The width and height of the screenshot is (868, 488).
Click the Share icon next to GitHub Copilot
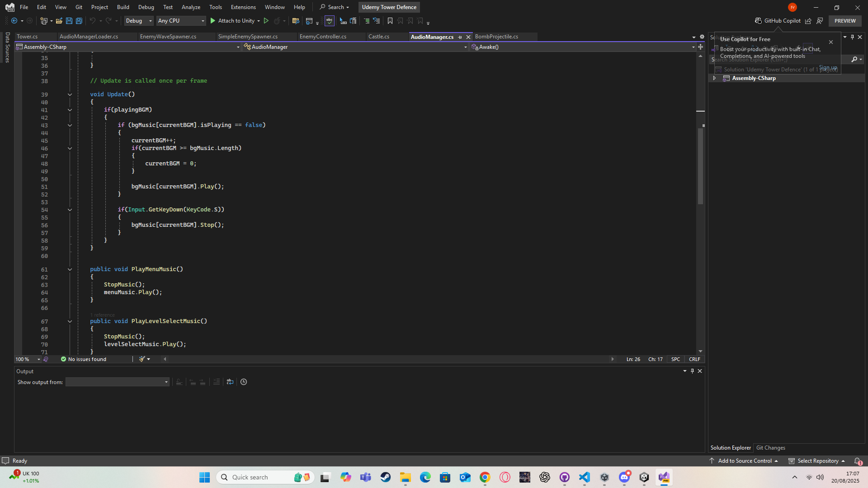(808, 21)
